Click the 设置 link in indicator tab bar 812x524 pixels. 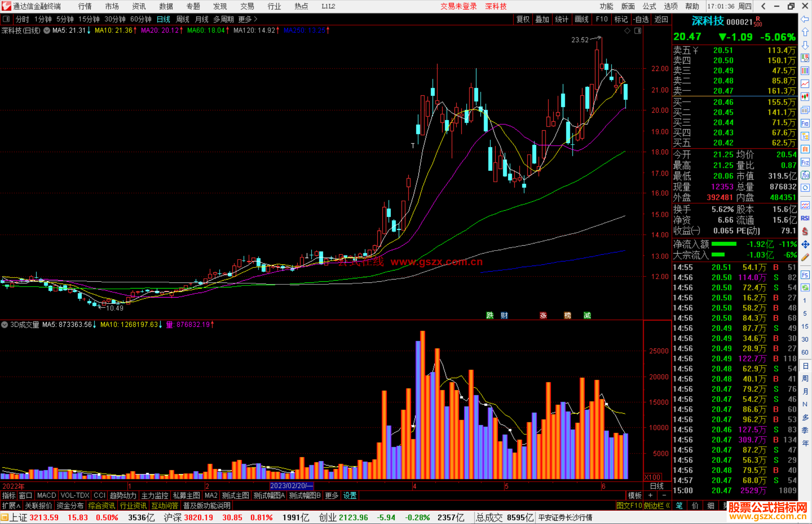click(350, 495)
